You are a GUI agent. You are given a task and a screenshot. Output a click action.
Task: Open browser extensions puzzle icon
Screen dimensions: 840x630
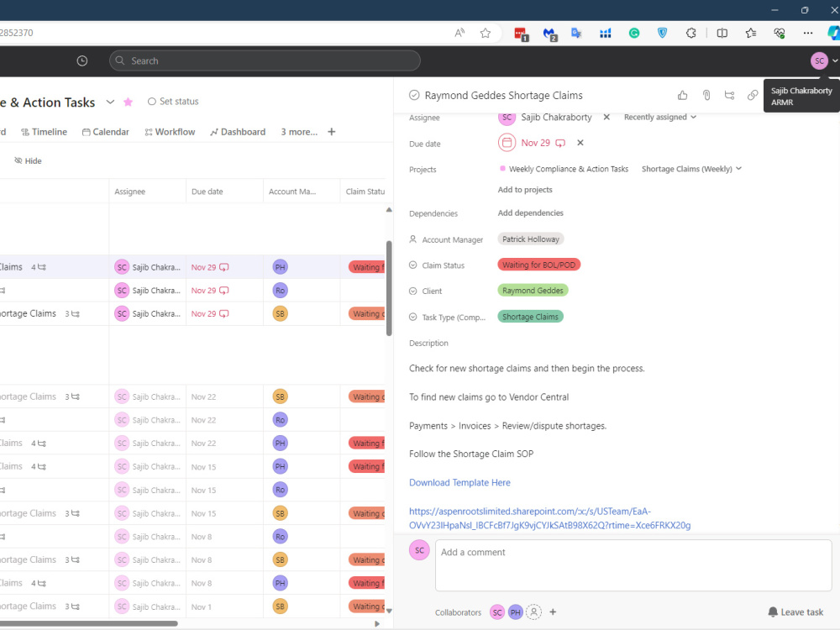click(x=691, y=34)
